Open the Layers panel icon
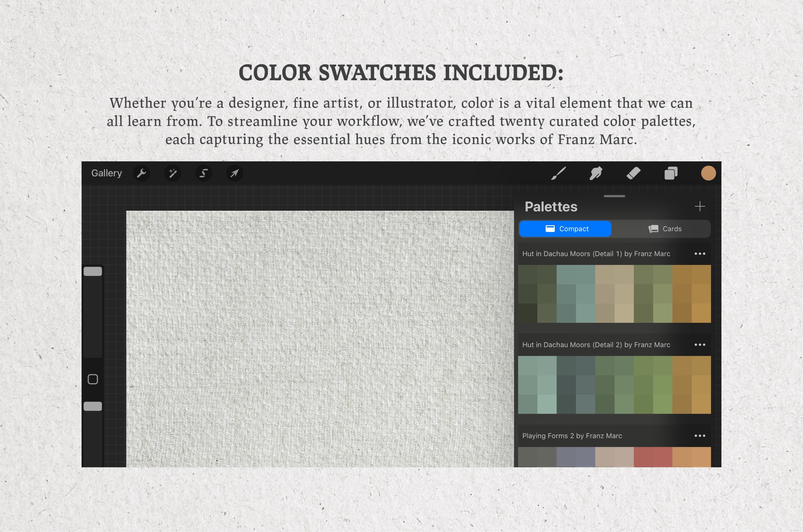 (x=671, y=173)
